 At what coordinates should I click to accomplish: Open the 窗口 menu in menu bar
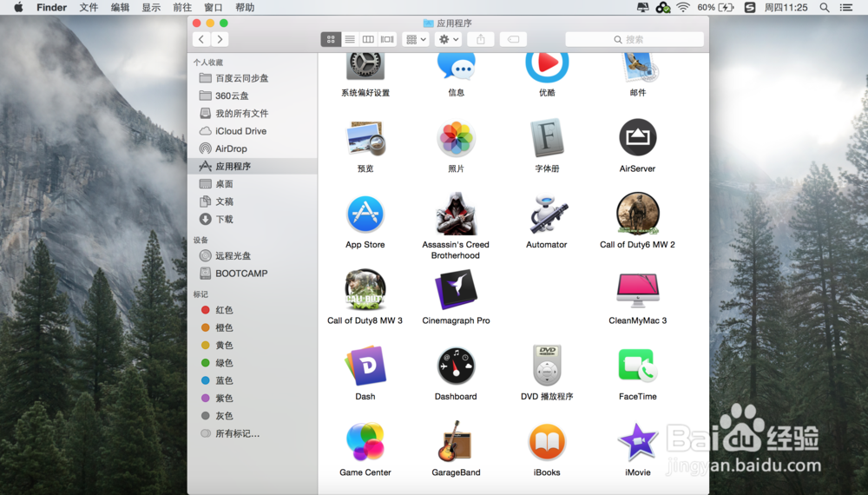point(214,7)
